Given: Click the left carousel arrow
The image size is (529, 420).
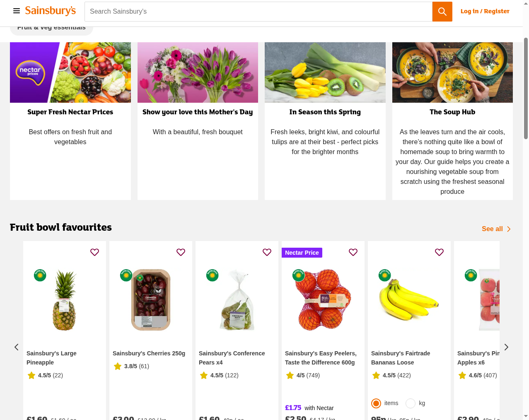Looking at the screenshot, I should pos(17,347).
